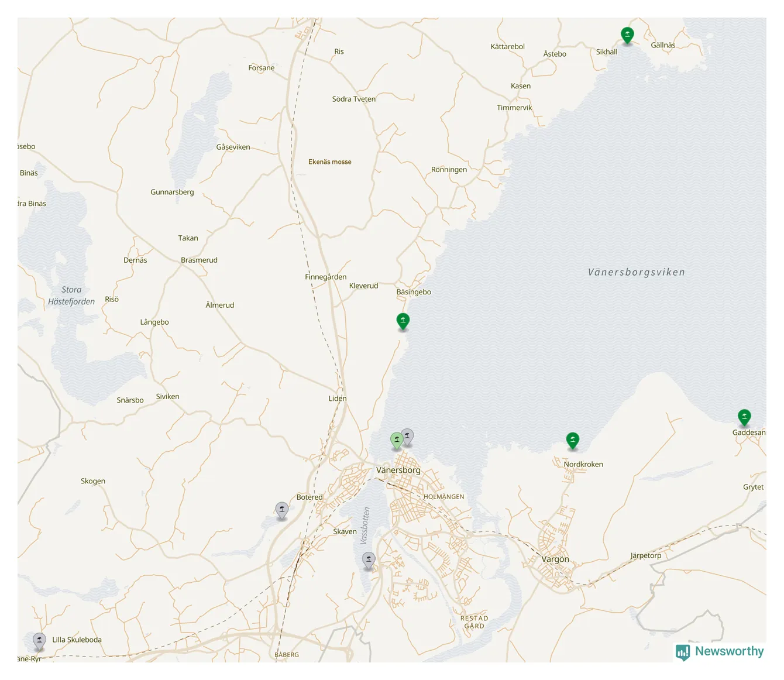This screenshot has width=784, height=680.
Task: Click the green beach marker at Gaddesanda
Action: 744,417
